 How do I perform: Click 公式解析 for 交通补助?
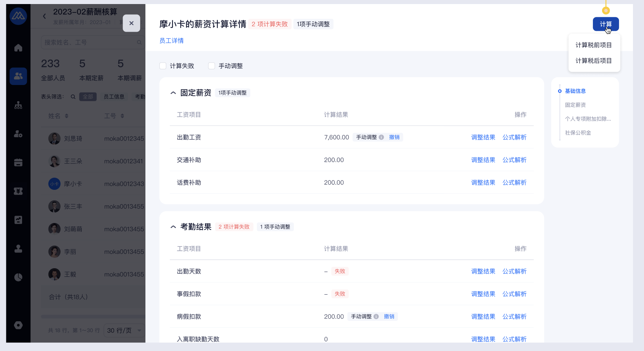click(x=514, y=160)
